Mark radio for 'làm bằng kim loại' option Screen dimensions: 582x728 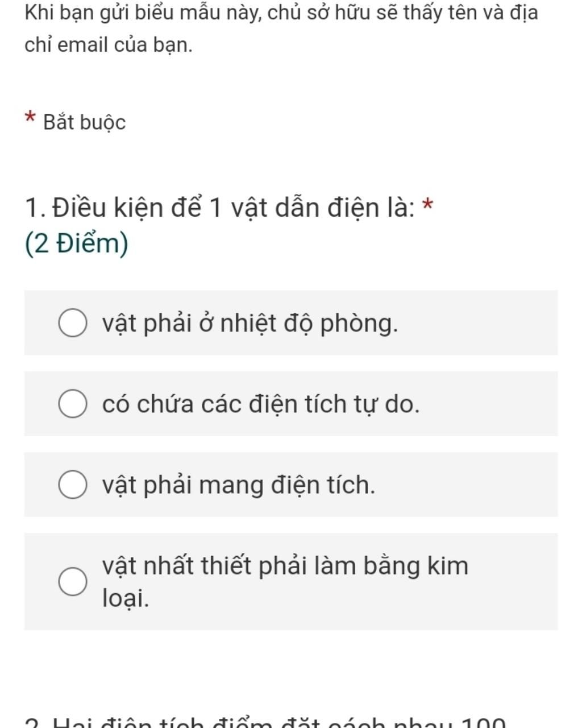(x=73, y=581)
